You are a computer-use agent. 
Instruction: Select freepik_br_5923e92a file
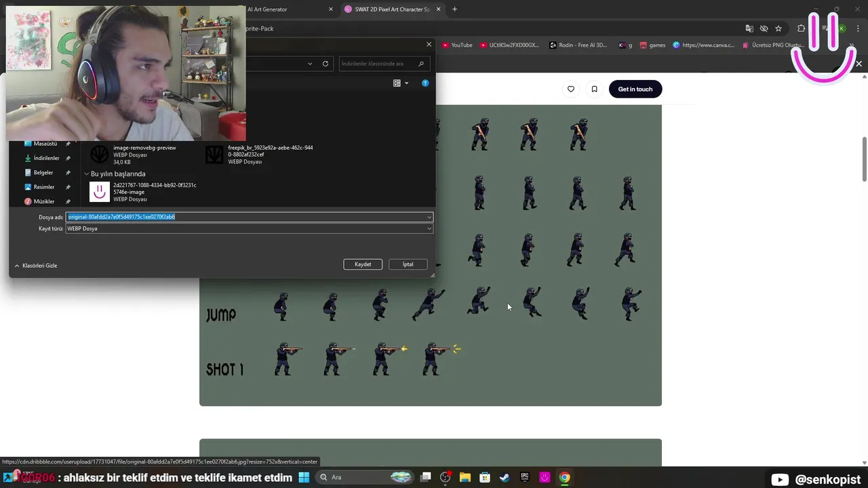tap(260, 155)
